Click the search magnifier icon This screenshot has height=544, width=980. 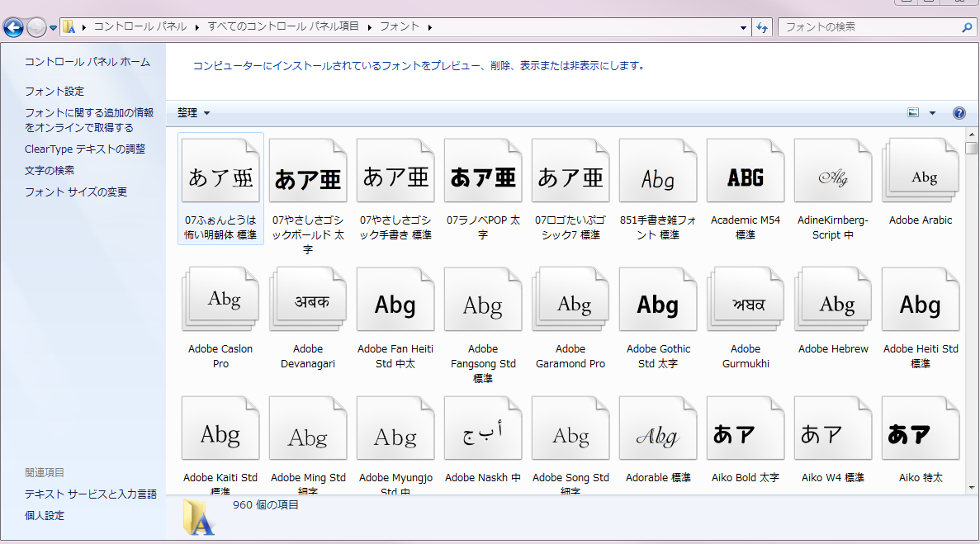(x=968, y=27)
